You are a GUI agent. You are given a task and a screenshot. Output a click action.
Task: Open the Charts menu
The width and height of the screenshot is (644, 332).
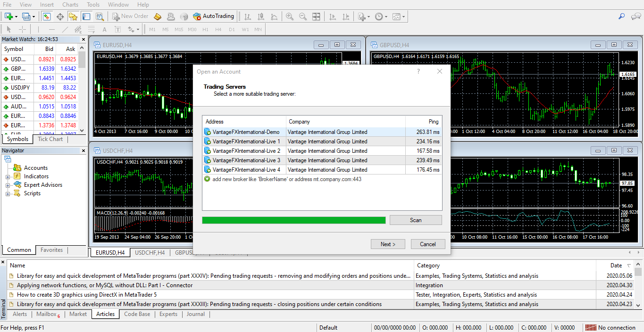[70, 5]
